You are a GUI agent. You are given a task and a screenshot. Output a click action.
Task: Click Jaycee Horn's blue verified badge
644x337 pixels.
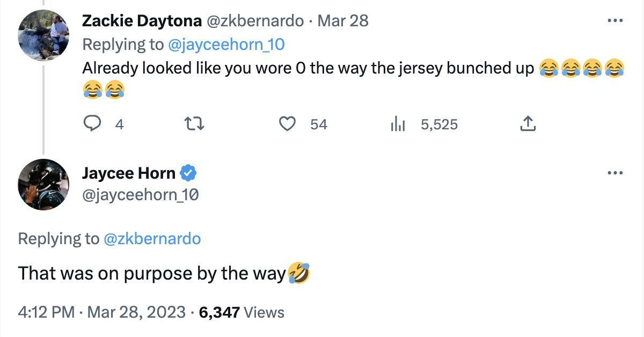point(188,173)
